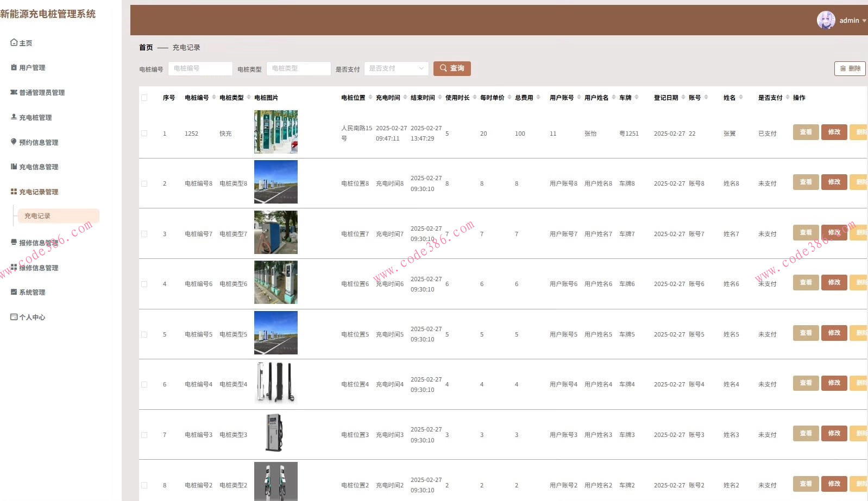Sort table by 总费用 column arrows
This screenshot has height=501, width=868.
tap(538, 98)
